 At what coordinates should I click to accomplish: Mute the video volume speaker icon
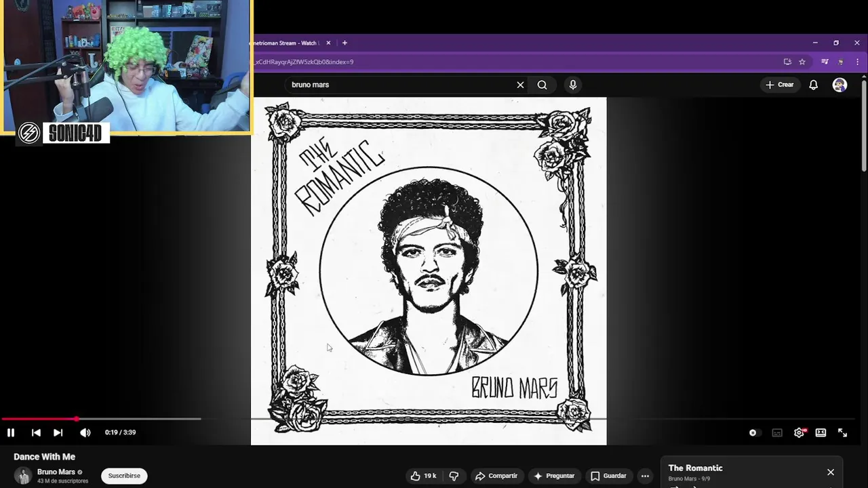(85, 432)
